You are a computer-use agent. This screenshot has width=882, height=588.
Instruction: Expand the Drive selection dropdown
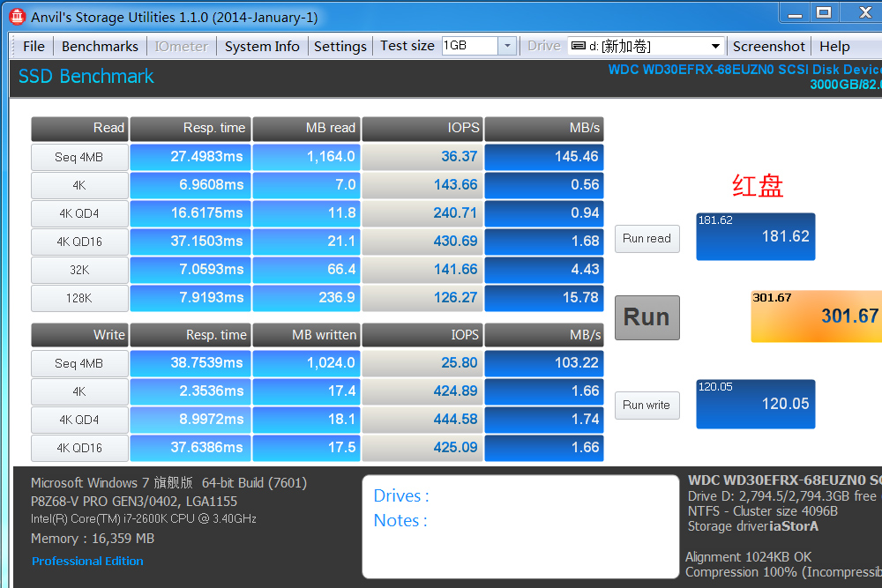click(x=715, y=47)
